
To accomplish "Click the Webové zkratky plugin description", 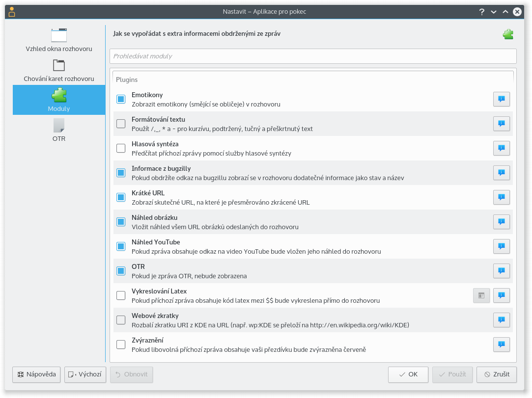I will (x=270, y=325).
